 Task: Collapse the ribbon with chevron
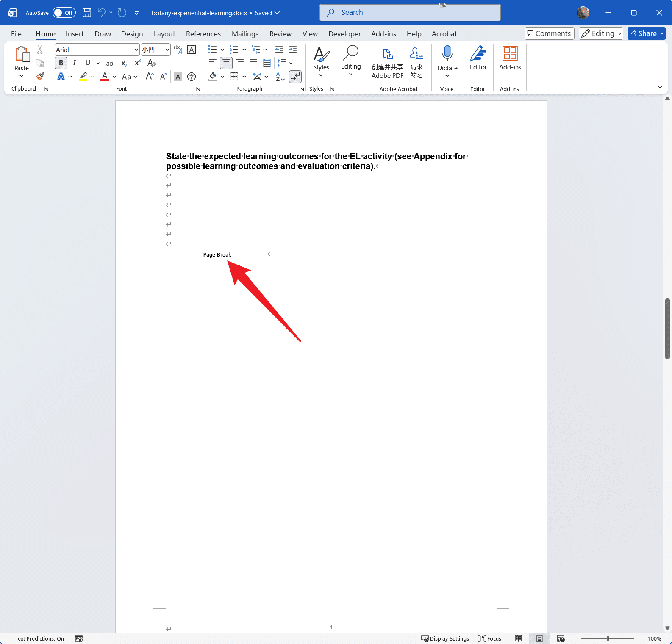[x=660, y=87]
